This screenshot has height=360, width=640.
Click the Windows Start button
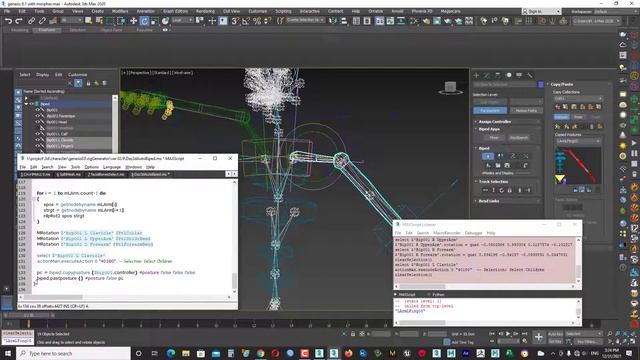[8, 353]
